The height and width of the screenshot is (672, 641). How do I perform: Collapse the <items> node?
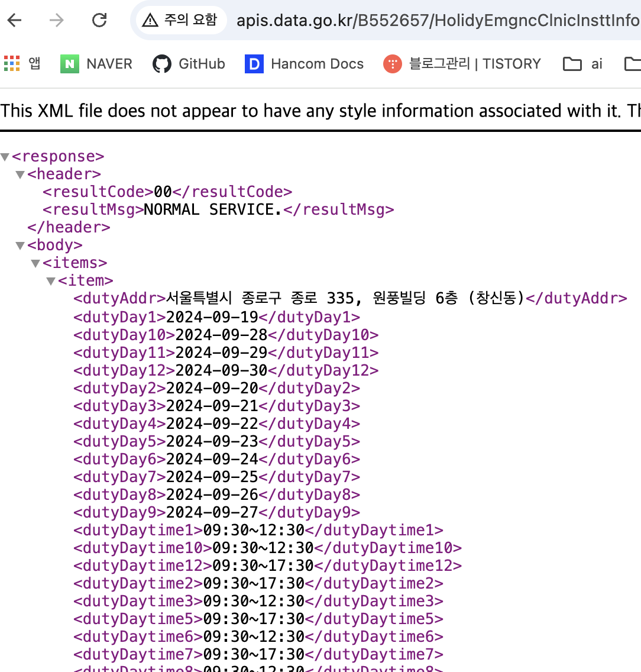(x=35, y=263)
